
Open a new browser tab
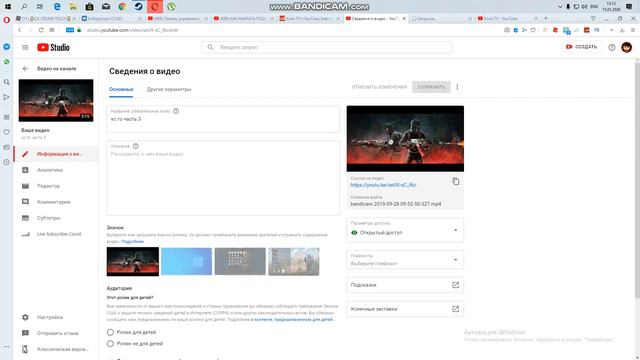pos(546,19)
